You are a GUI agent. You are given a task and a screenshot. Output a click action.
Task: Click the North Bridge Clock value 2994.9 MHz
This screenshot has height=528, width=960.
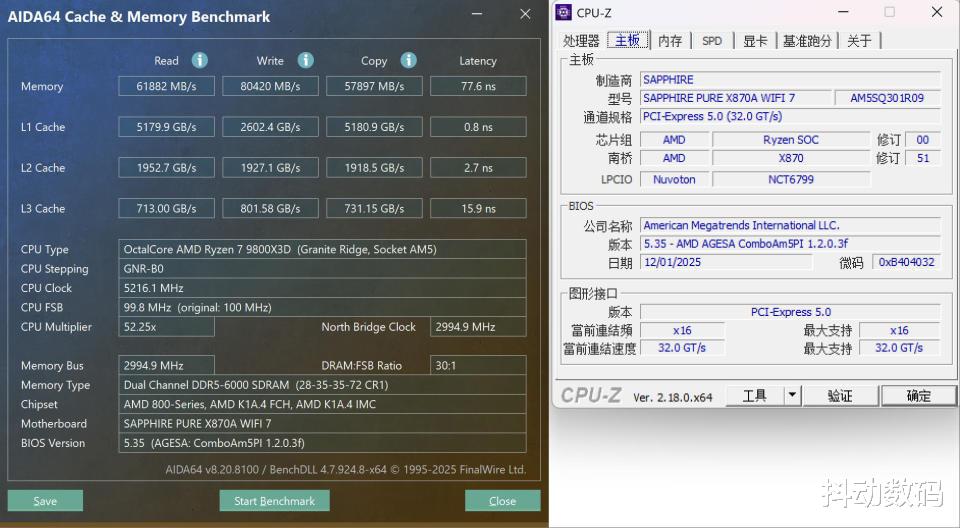point(478,326)
